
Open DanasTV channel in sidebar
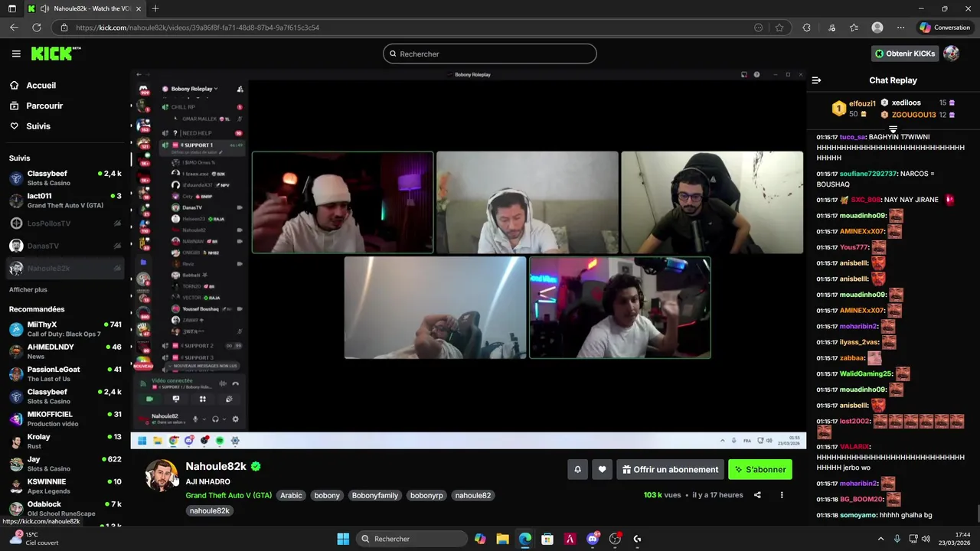pos(65,246)
